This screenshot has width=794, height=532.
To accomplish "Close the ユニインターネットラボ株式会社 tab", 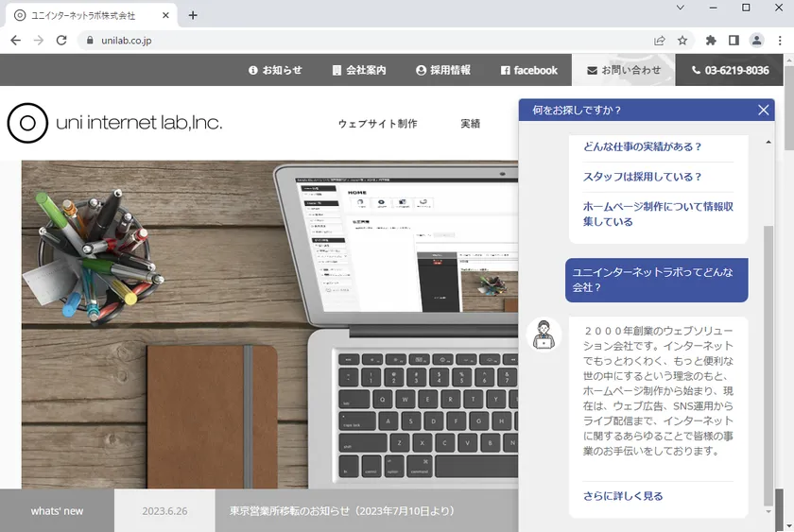I will click(x=165, y=16).
